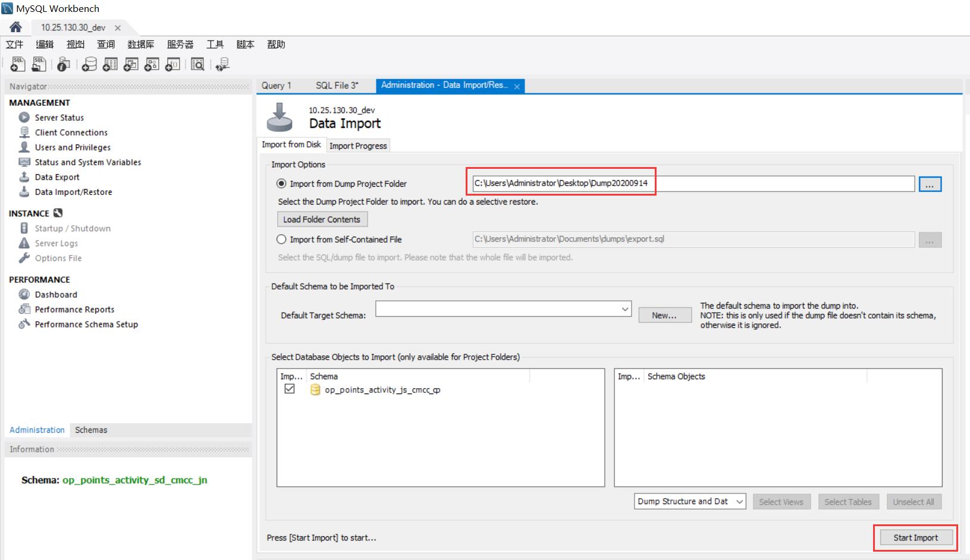
Task: Open the Dump Structure and Data dropdown
Action: pos(738,501)
